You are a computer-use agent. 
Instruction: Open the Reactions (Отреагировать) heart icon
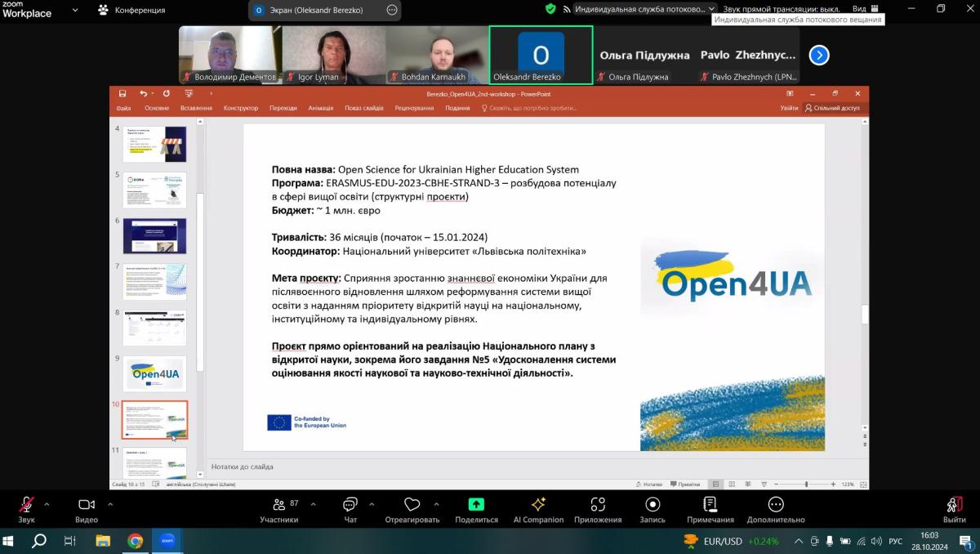click(x=412, y=509)
